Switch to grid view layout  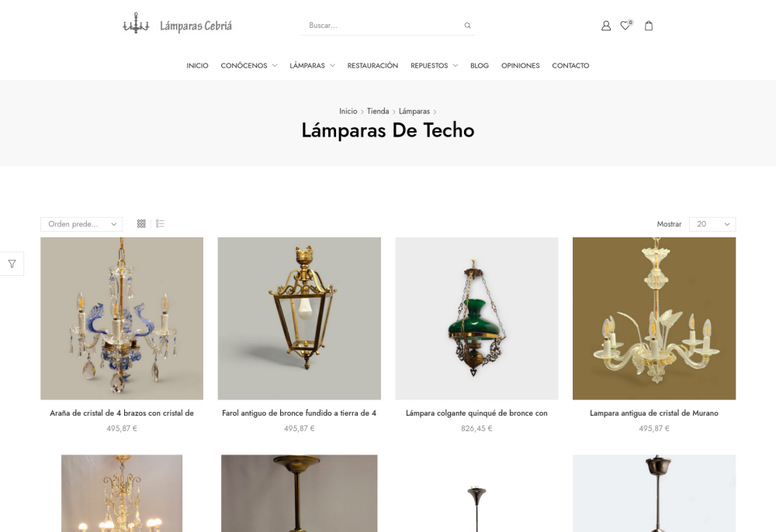141,224
